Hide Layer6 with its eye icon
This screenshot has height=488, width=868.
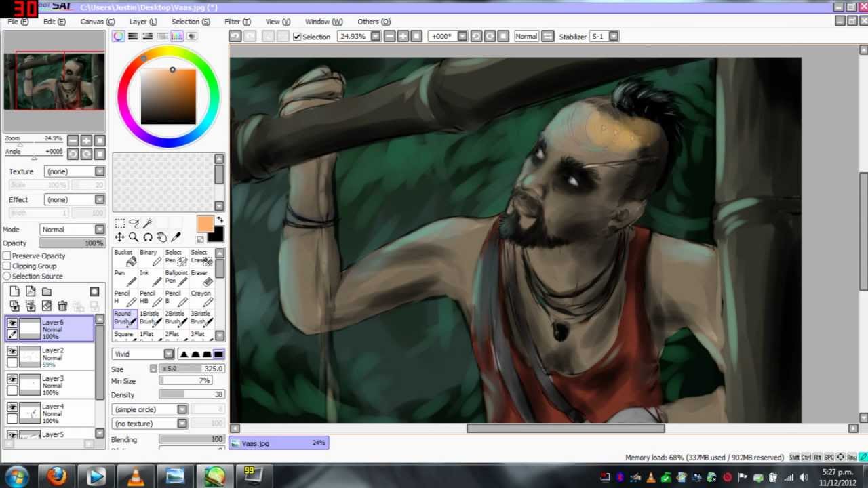tap(12, 323)
